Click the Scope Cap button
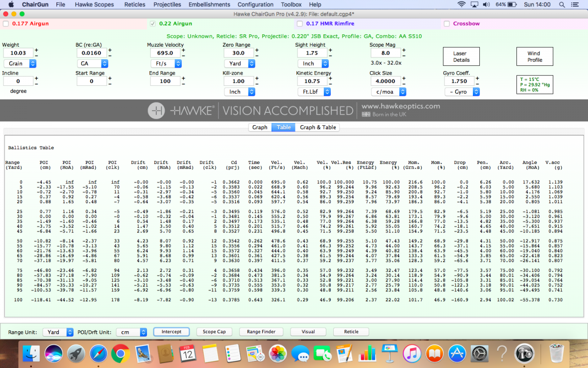Image resolution: width=588 pixels, height=368 pixels. tap(215, 332)
